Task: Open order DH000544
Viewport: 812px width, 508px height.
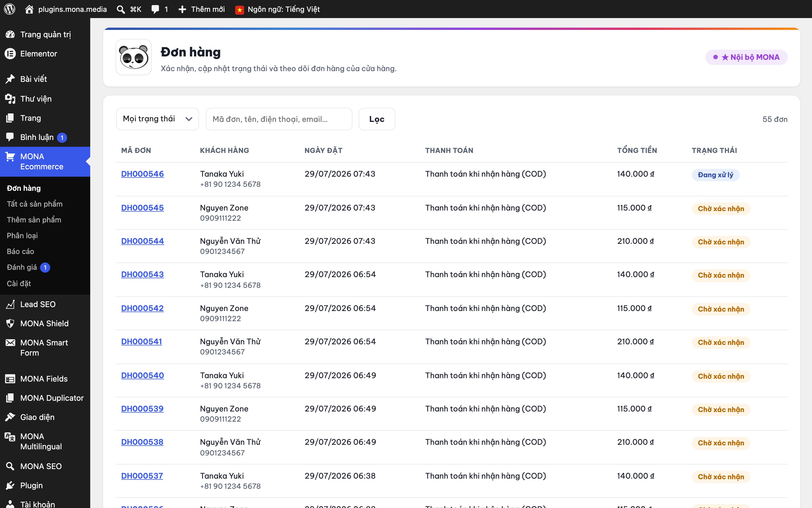Action: [142, 241]
